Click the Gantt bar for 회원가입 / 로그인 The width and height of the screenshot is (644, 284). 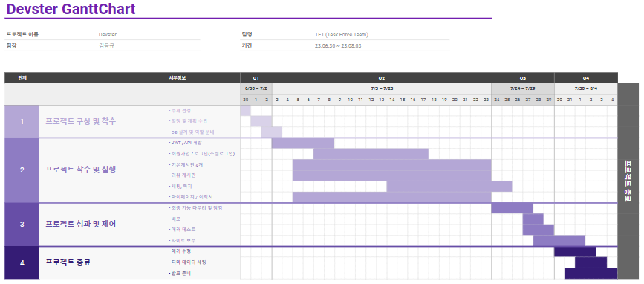tap(371, 154)
